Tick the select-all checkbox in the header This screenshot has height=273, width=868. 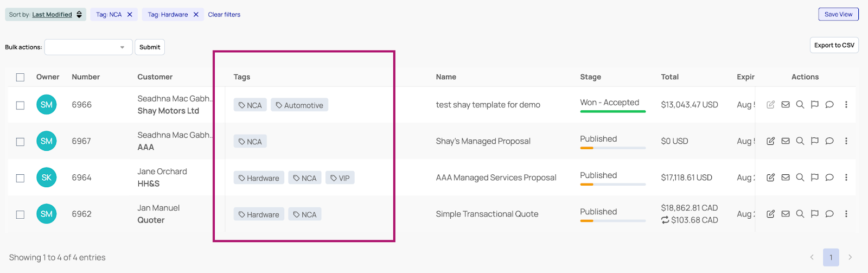[x=20, y=77]
